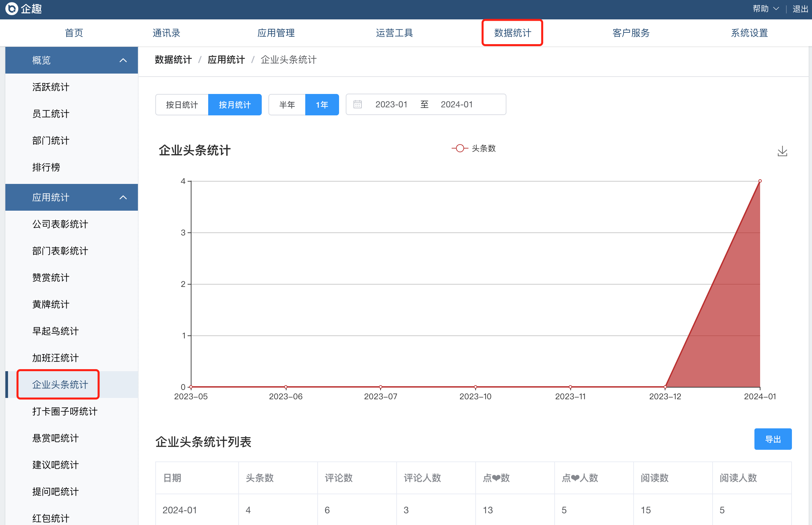Toggle the 头条数 legend marker
This screenshot has width=812, height=525.
point(460,148)
